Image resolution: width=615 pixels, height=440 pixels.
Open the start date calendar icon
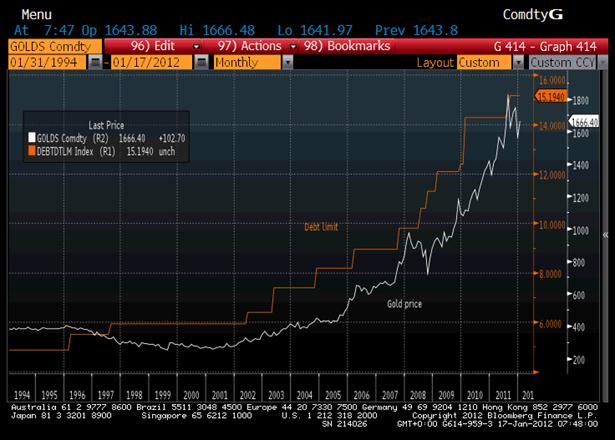[95, 62]
